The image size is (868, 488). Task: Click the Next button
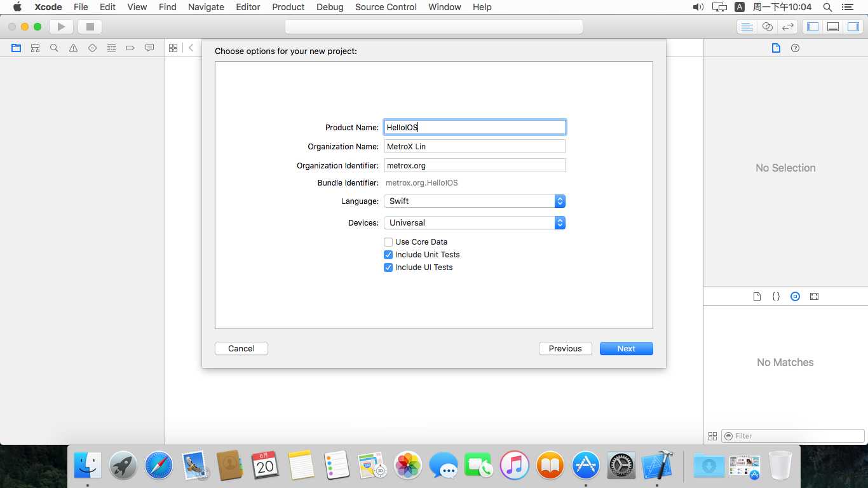point(627,349)
